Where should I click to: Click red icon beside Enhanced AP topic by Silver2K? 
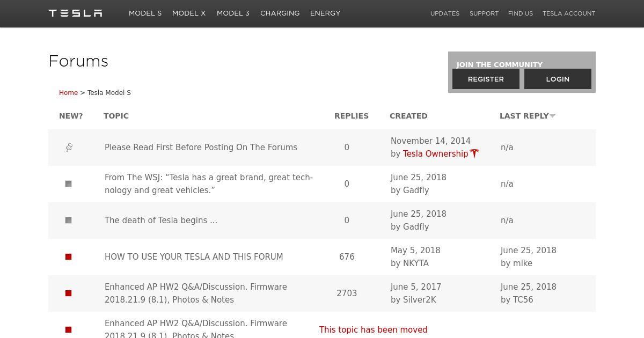68,293
